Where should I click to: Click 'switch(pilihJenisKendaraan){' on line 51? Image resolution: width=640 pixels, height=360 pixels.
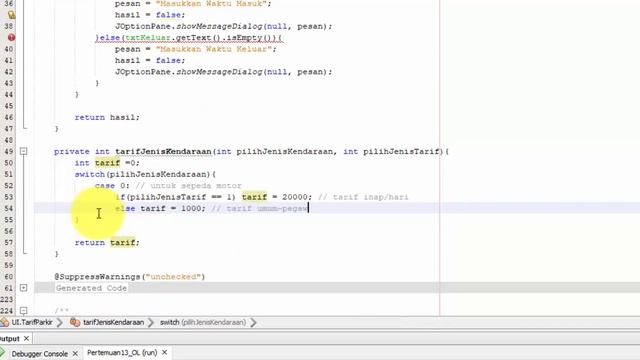click(145, 174)
